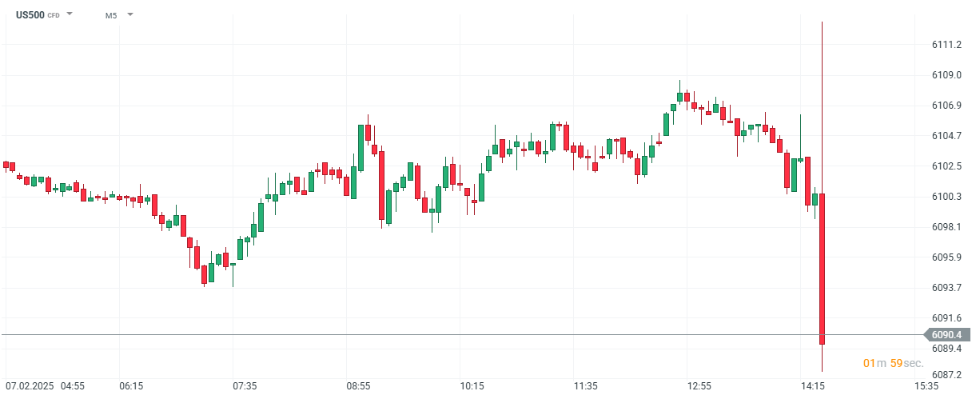Screen dimensions: 980x399
Task: Expand the M5 timeframe dropdown arrow
Action: 130,14
